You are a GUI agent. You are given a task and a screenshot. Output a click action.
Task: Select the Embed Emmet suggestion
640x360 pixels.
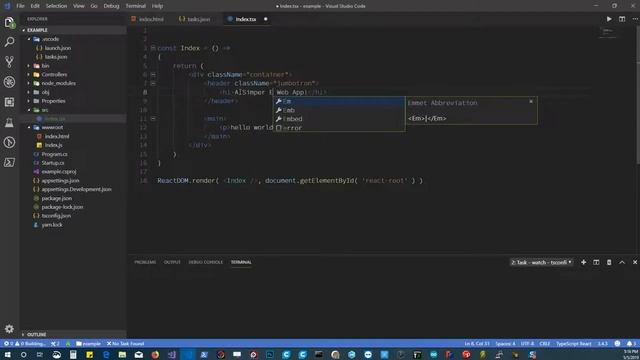pos(339,119)
